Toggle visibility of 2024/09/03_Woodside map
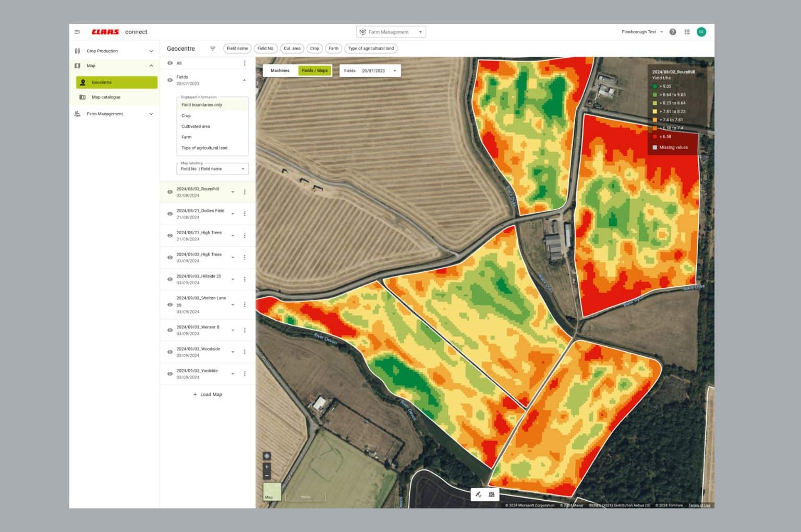Screen dimensions: 801x532 point(170,352)
